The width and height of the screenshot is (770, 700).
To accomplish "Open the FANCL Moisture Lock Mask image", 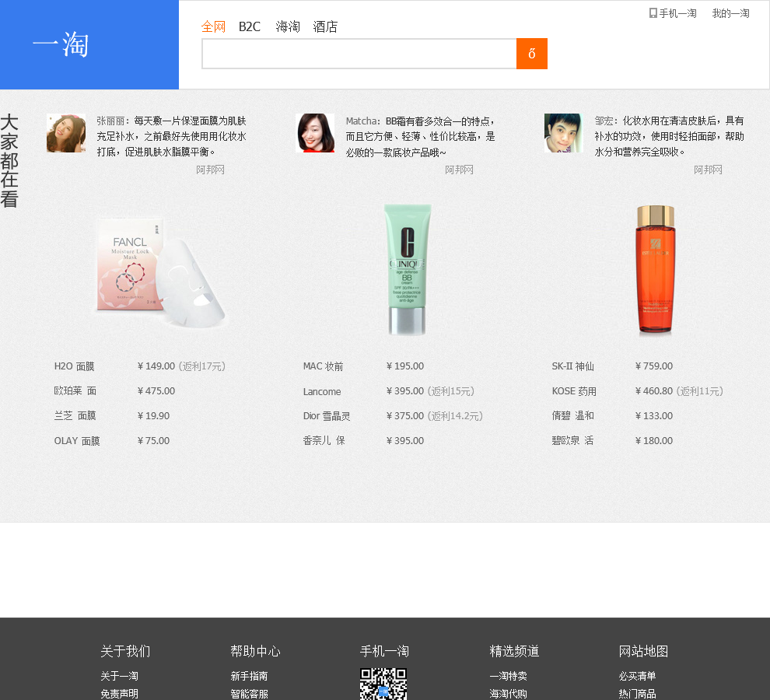I will pyautogui.click(x=161, y=271).
